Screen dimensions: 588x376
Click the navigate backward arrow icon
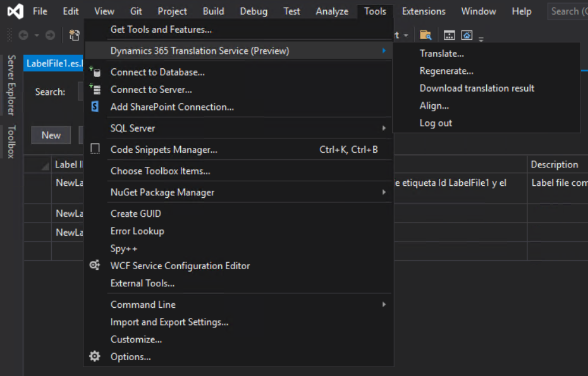[23, 35]
